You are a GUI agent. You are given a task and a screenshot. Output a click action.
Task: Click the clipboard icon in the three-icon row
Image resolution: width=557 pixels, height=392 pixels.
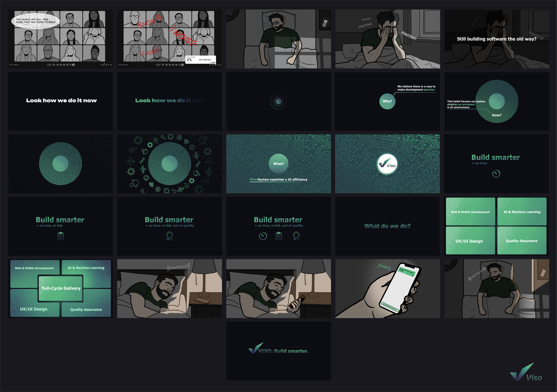coord(279,236)
